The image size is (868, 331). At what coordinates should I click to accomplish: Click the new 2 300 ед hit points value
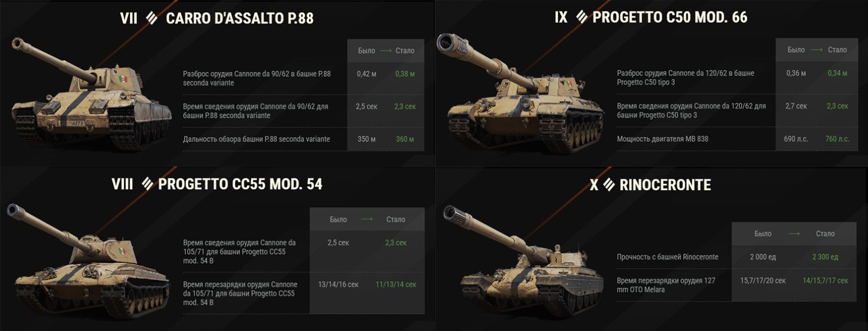(825, 257)
